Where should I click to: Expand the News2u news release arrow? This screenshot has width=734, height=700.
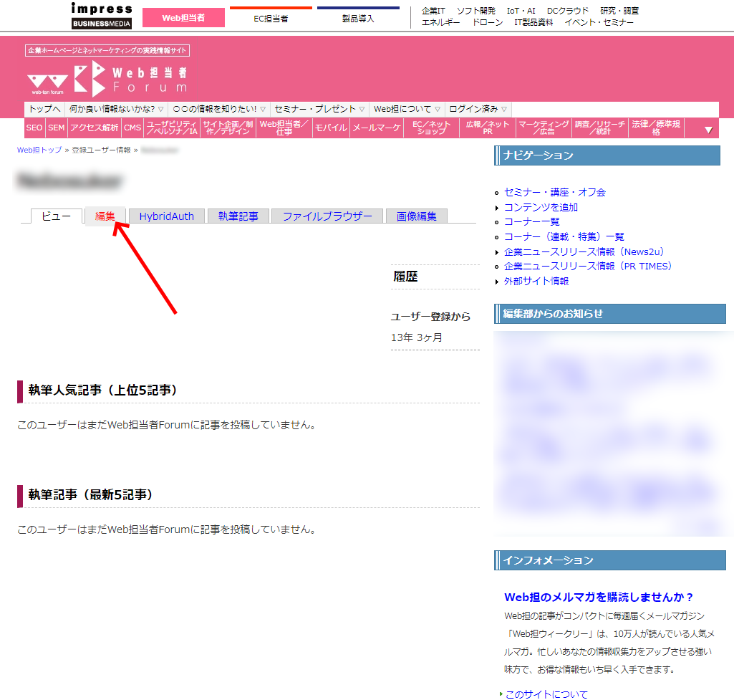[497, 252]
